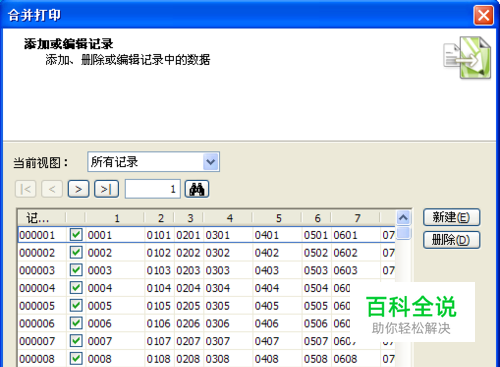Uncheck the checkbox for record 000001
500x367 pixels.
click(x=76, y=235)
